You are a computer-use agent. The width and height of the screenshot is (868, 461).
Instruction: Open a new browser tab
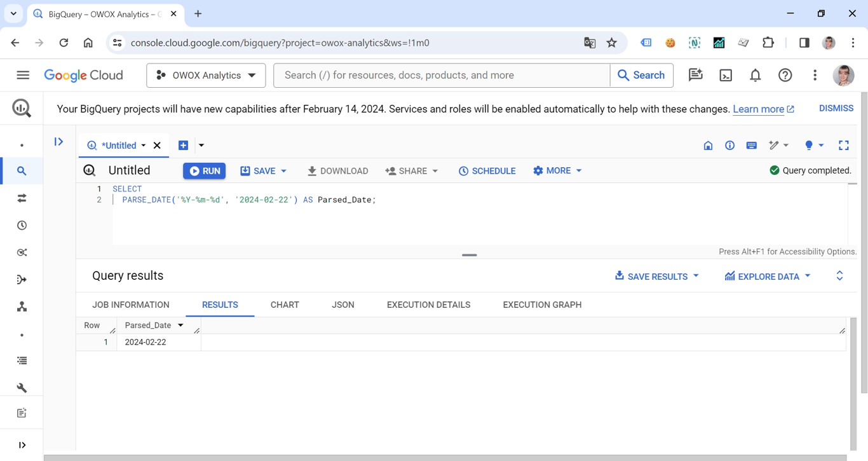point(198,13)
